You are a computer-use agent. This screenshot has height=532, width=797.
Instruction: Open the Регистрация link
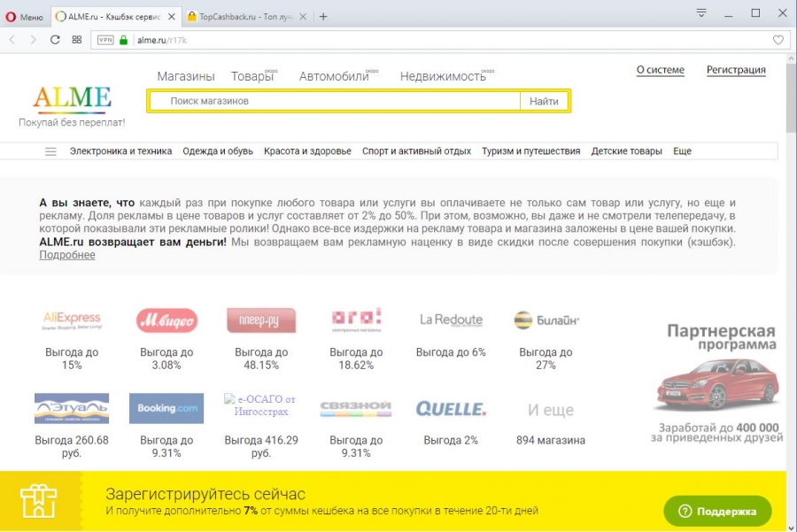coord(736,70)
